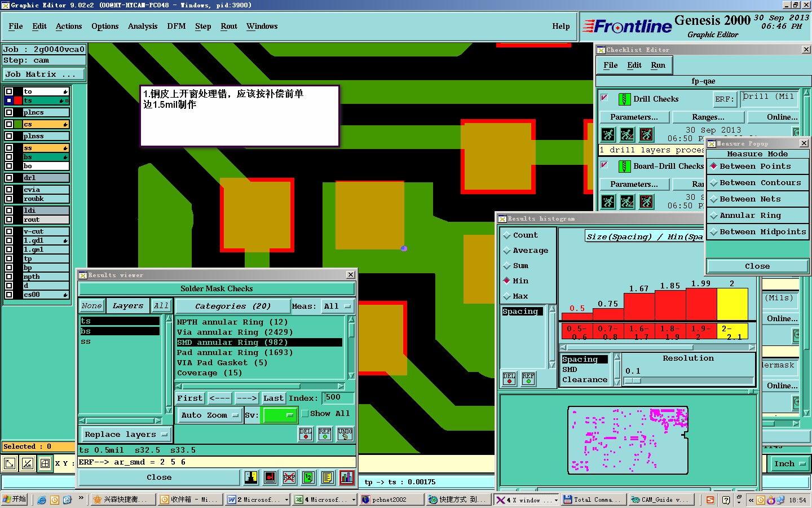Click Ranges... button under Drill Checks
This screenshot has width=812, height=508.
tap(708, 117)
